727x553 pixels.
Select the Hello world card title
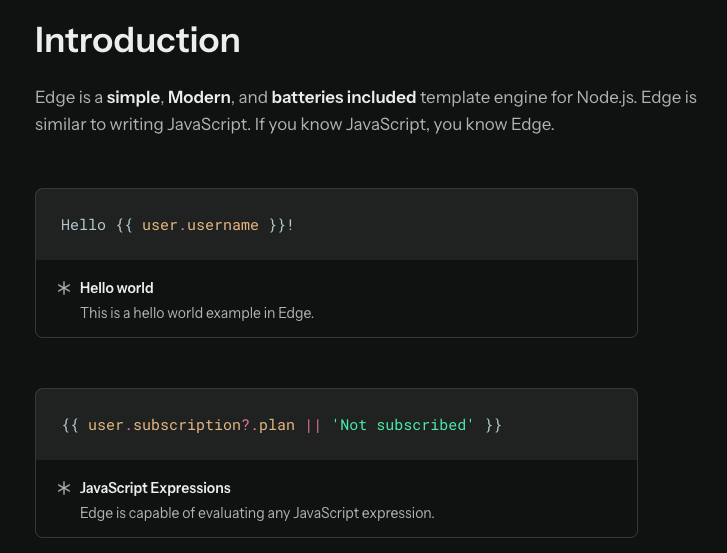116,288
